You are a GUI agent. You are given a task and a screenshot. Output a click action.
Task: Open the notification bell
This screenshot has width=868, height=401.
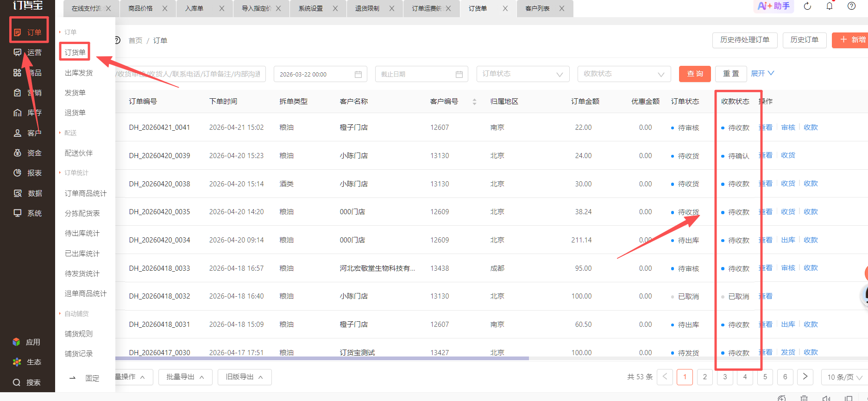pyautogui.click(x=830, y=6)
